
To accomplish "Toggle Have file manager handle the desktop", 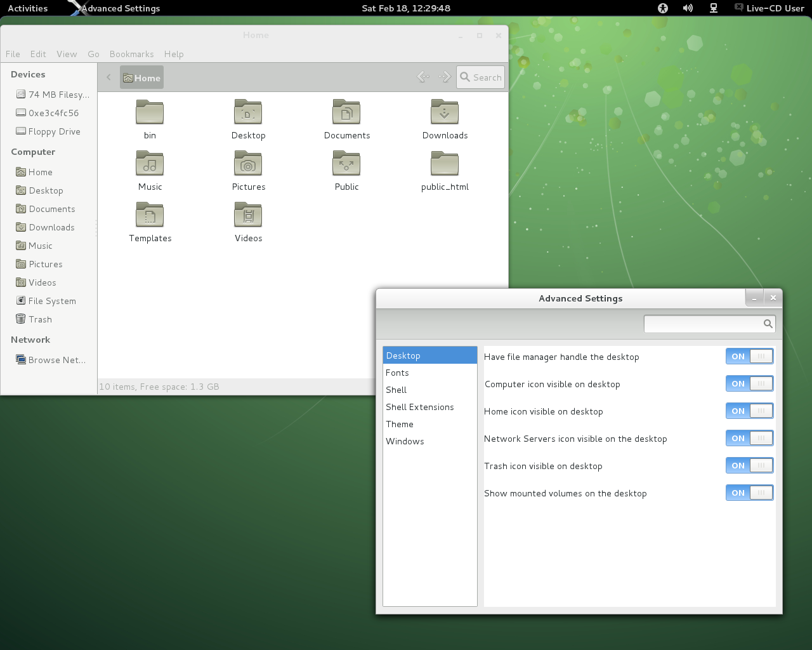I will 749,357.
